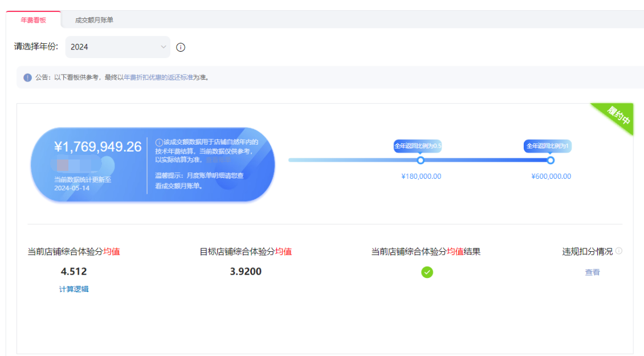Click the 全年返回比例为1 label bubble
The width and height of the screenshot is (644, 356).
[x=548, y=146]
